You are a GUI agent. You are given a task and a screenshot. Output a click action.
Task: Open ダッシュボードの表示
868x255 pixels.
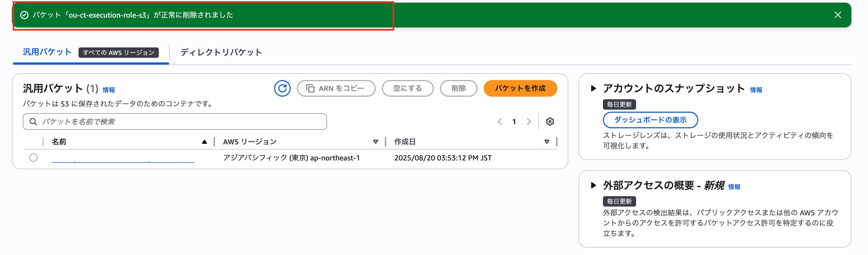click(650, 120)
